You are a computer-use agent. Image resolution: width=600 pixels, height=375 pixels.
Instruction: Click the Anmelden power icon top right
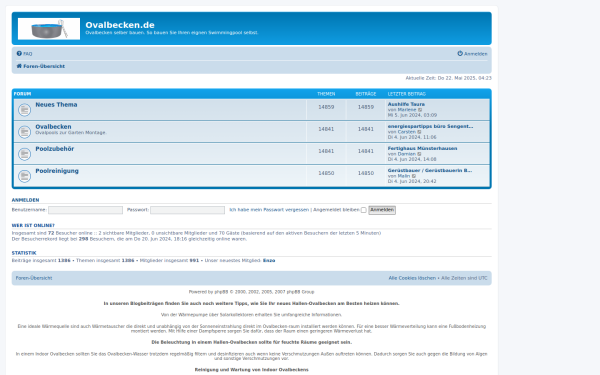pos(460,54)
